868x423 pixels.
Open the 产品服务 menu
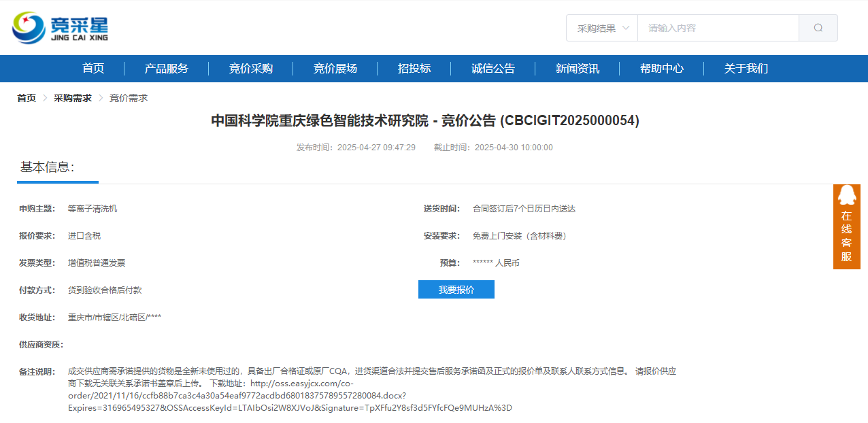166,68
